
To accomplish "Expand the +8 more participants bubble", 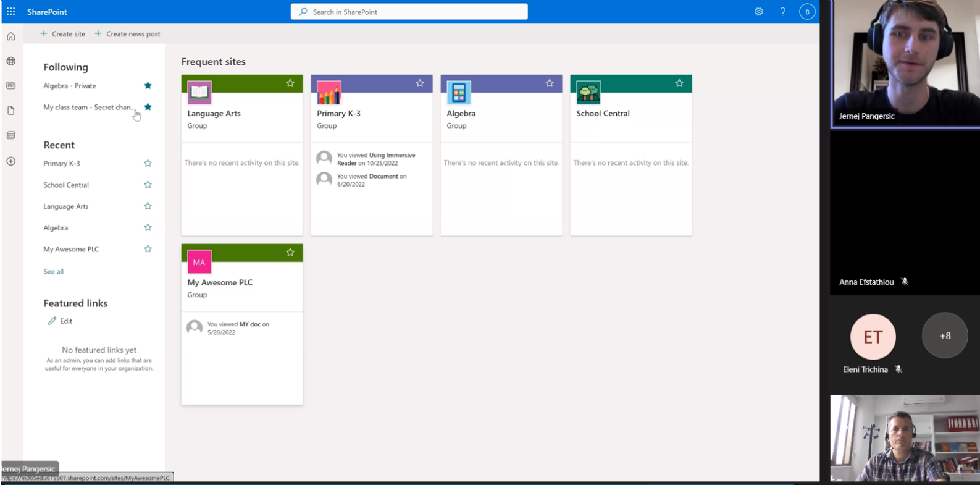I will [x=944, y=335].
